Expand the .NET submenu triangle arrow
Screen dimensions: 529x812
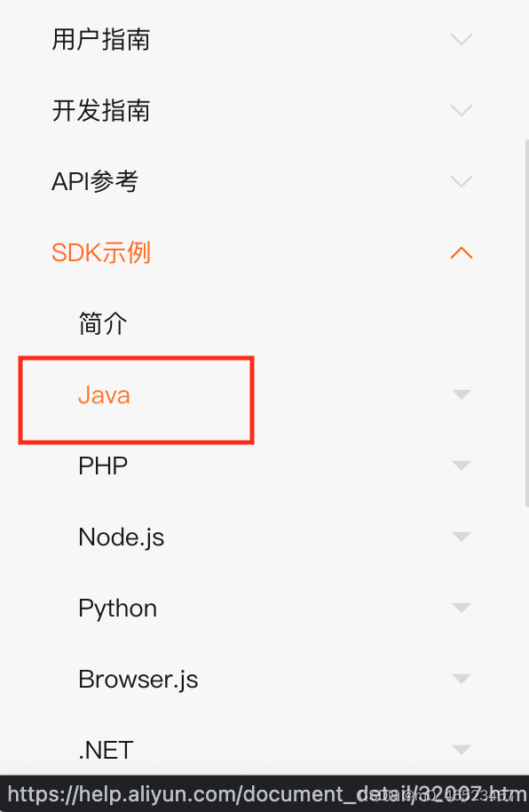tap(462, 749)
